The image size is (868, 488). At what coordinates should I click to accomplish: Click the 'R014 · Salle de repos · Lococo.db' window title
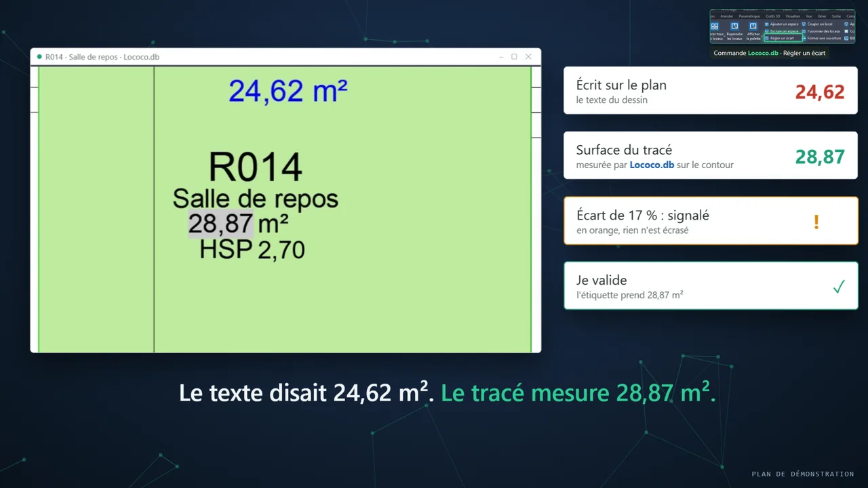point(102,57)
